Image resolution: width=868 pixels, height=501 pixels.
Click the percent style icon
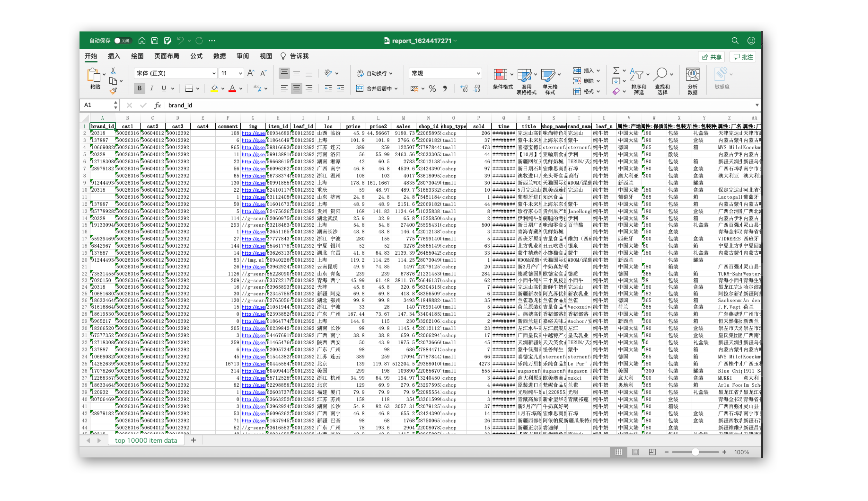pyautogui.click(x=432, y=89)
